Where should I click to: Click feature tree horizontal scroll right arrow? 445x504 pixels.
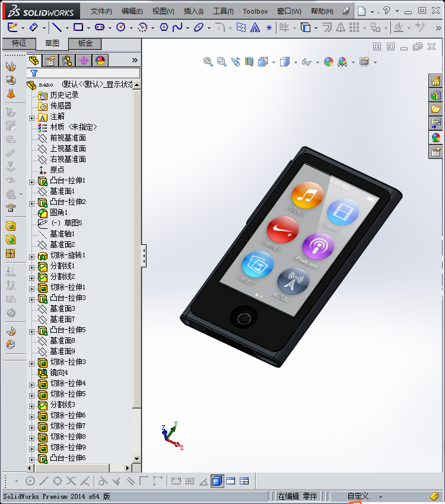coord(128,468)
